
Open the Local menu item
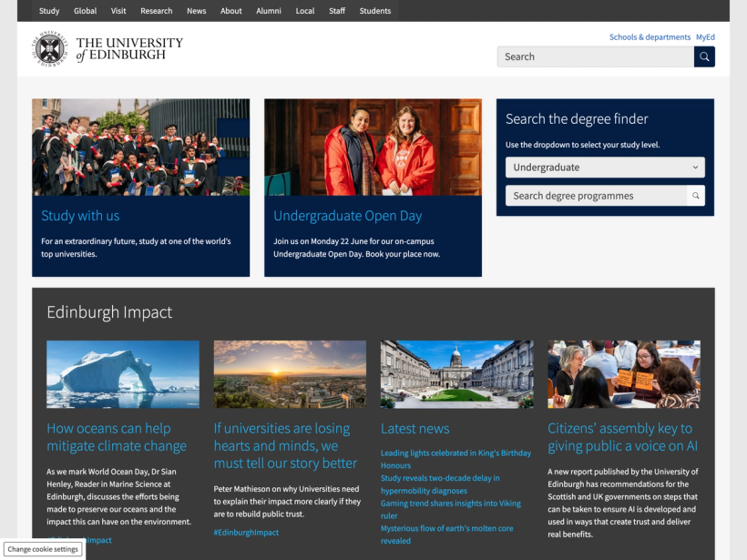click(305, 11)
